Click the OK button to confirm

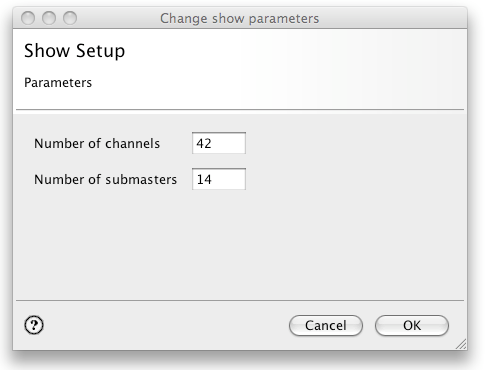click(412, 325)
